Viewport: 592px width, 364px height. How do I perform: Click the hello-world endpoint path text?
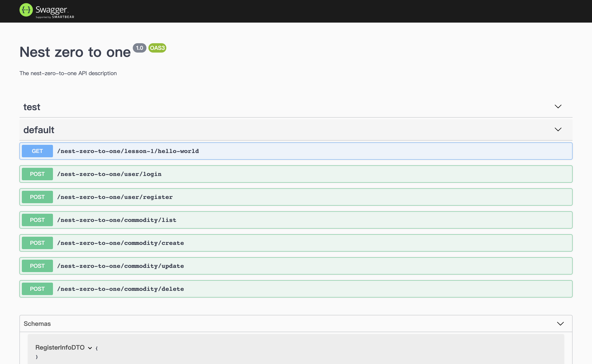point(128,151)
